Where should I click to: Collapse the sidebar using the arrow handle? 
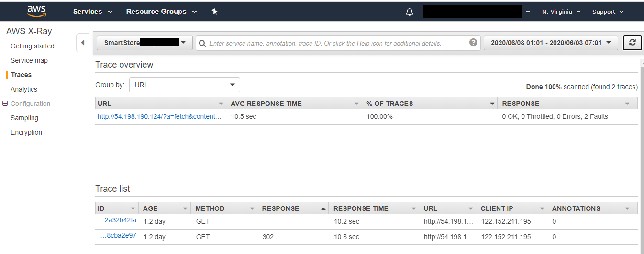point(82,43)
